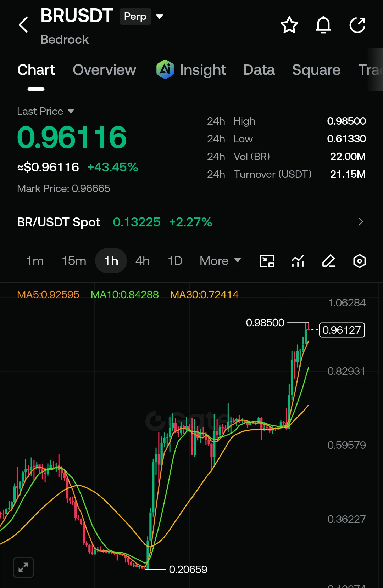Tap the Bedrock subtitle

point(65,39)
